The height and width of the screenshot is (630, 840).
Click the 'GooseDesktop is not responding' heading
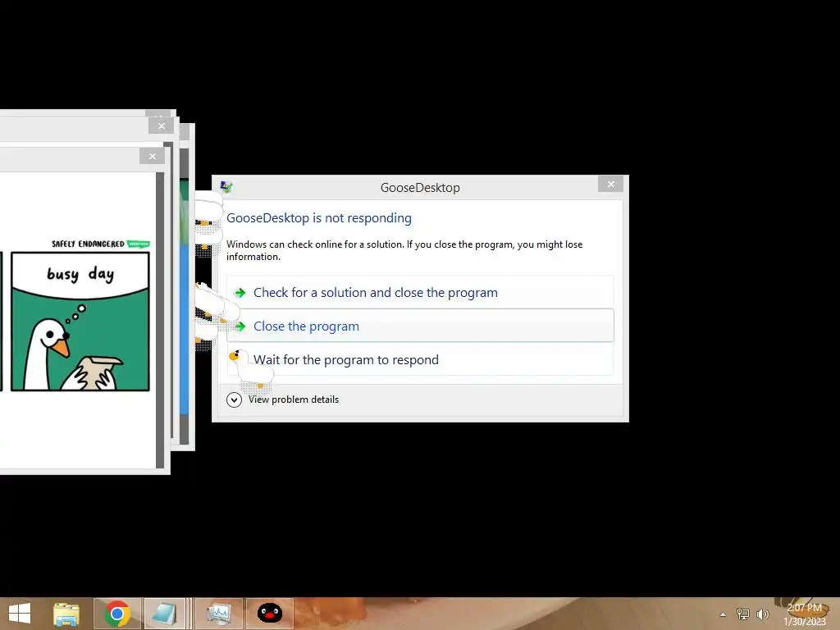point(319,218)
